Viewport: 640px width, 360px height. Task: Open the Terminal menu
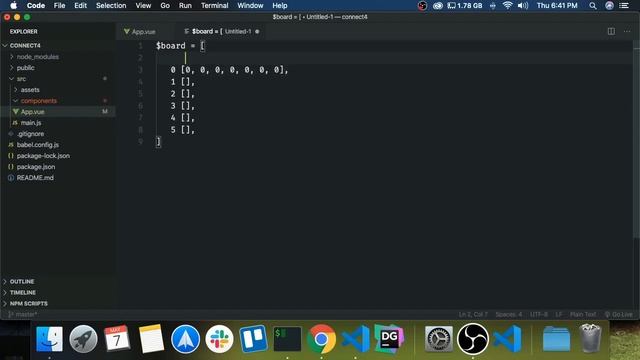pyautogui.click(x=215, y=6)
